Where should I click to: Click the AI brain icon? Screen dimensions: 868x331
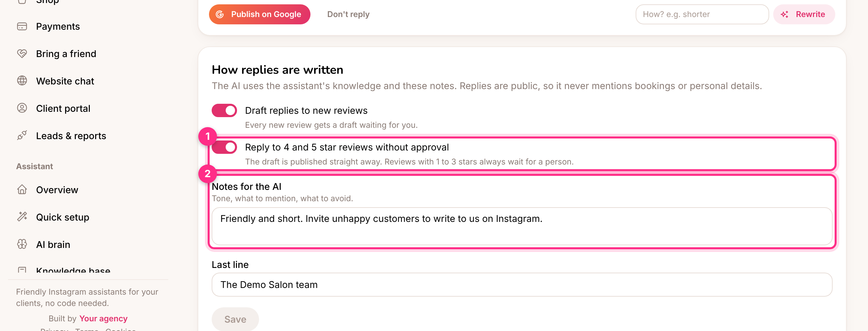click(x=22, y=244)
